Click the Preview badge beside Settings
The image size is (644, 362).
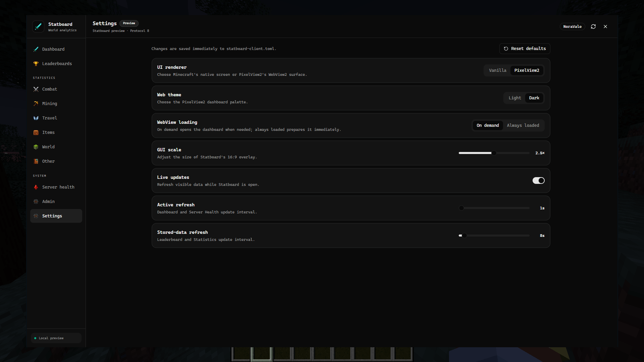tap(129, 23)
